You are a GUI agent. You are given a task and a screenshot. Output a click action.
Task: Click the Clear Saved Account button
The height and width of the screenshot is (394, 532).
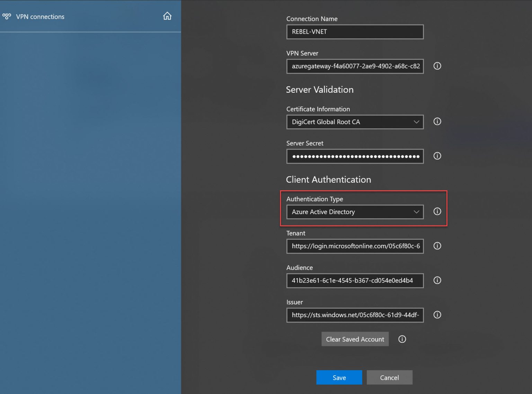coord(355,339)
